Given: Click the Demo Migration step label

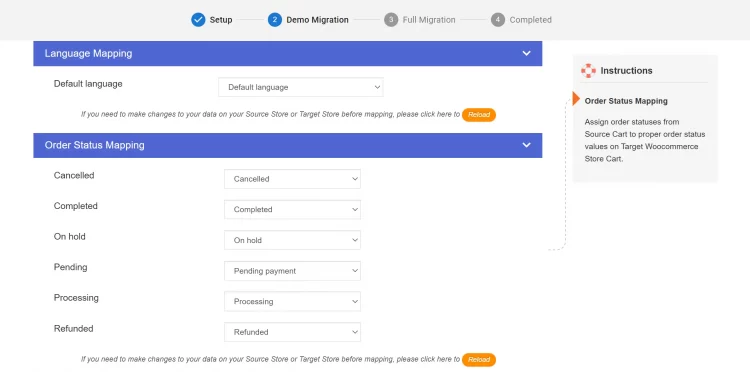Looking at the screenshot, I should click(317, 20).
